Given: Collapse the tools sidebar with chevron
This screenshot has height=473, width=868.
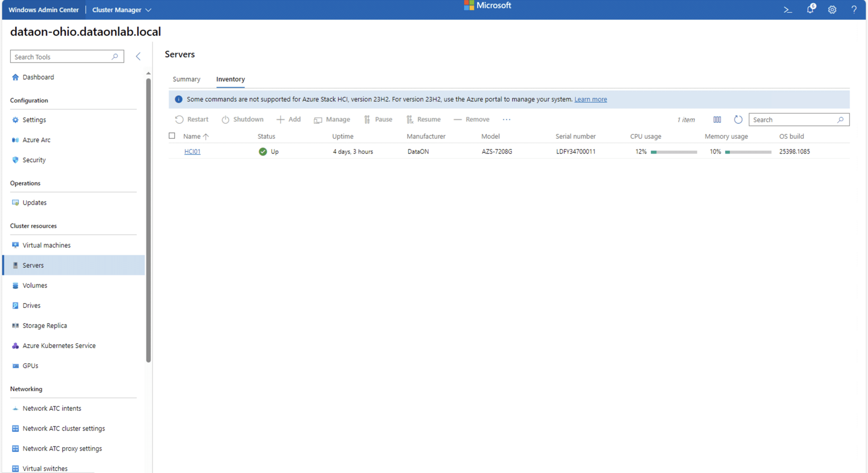Looking at the screenshot, I should pos(138,56).
